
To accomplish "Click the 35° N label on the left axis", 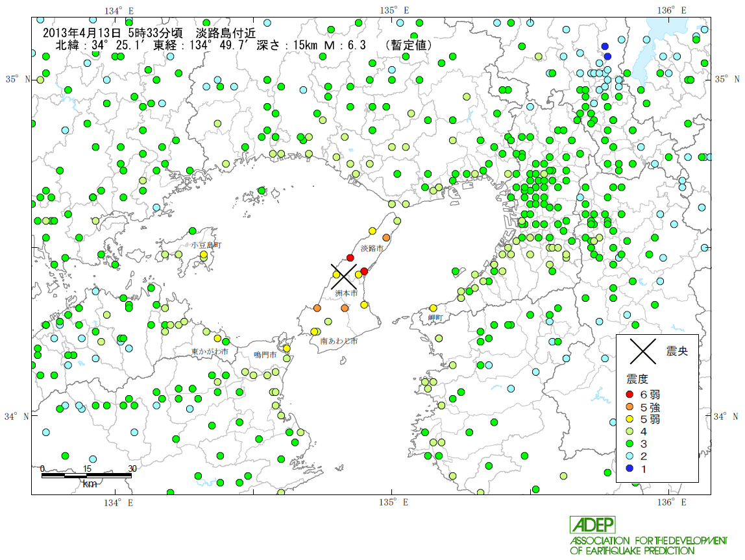I will coord(18,79).
